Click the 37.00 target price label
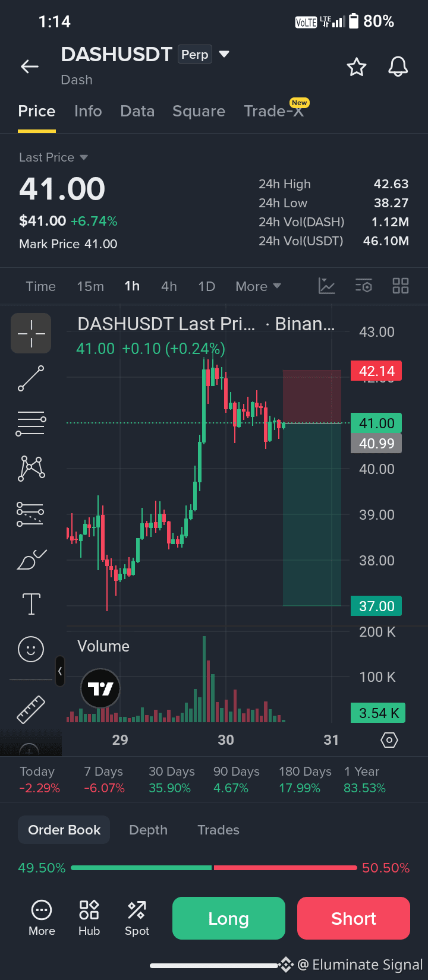 [377, 606]
